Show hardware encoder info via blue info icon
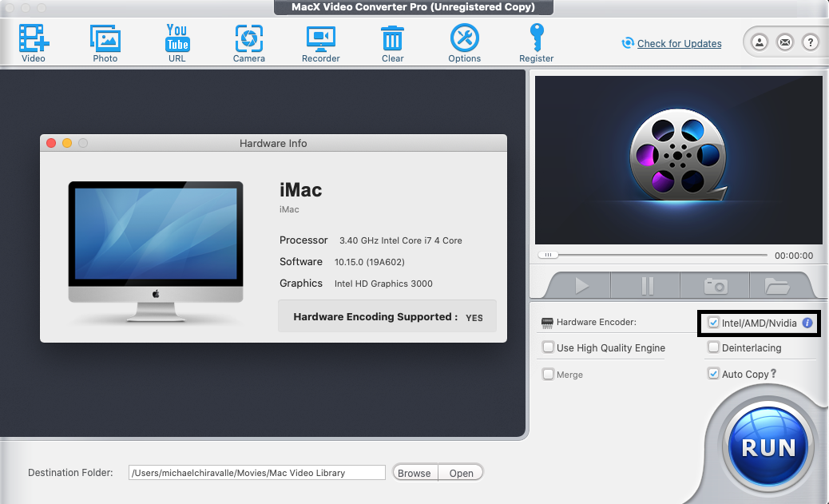 807,323
